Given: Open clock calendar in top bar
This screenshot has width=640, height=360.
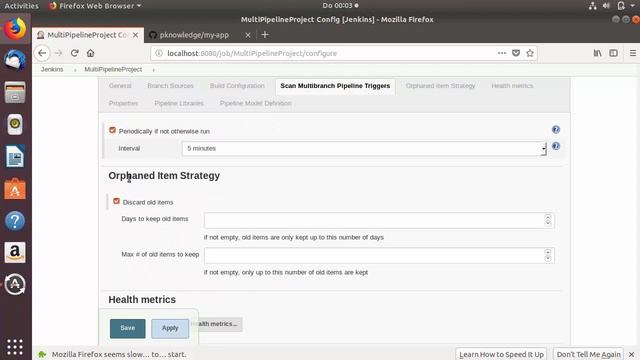Looking at the screenshot, I should click(x=340, y=6).
